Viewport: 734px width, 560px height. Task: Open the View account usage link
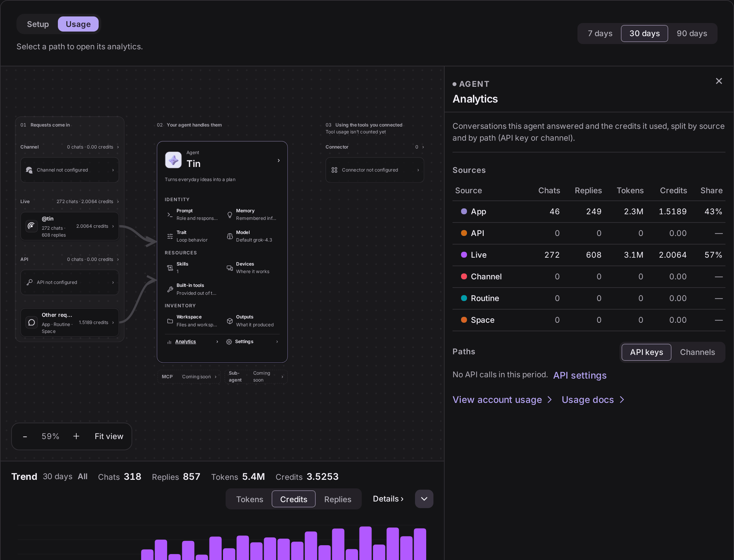click(502, 400)
